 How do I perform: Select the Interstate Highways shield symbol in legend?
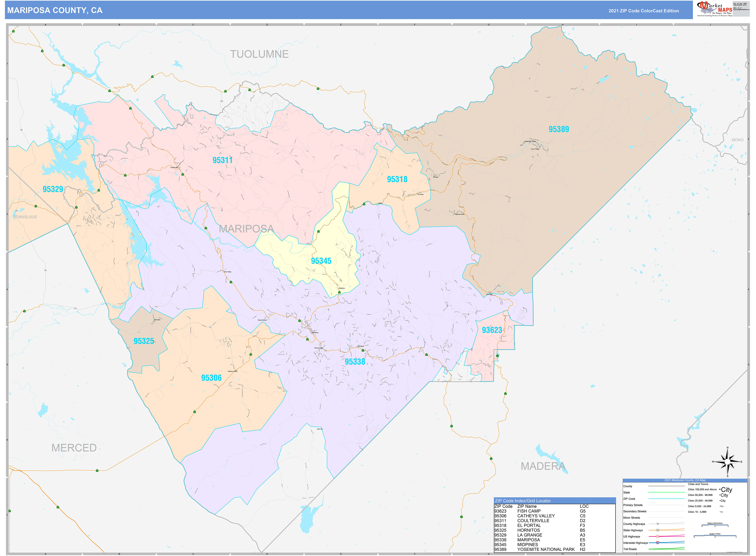point(657,543)
